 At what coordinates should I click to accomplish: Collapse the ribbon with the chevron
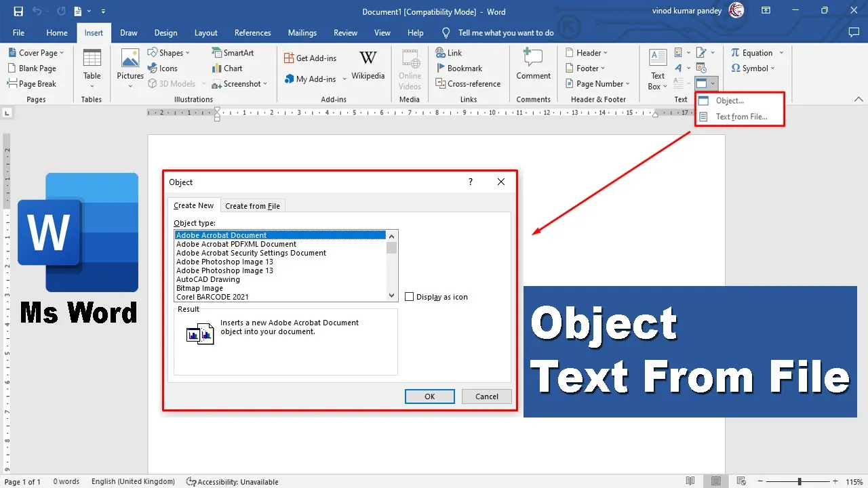coord(859,100)
